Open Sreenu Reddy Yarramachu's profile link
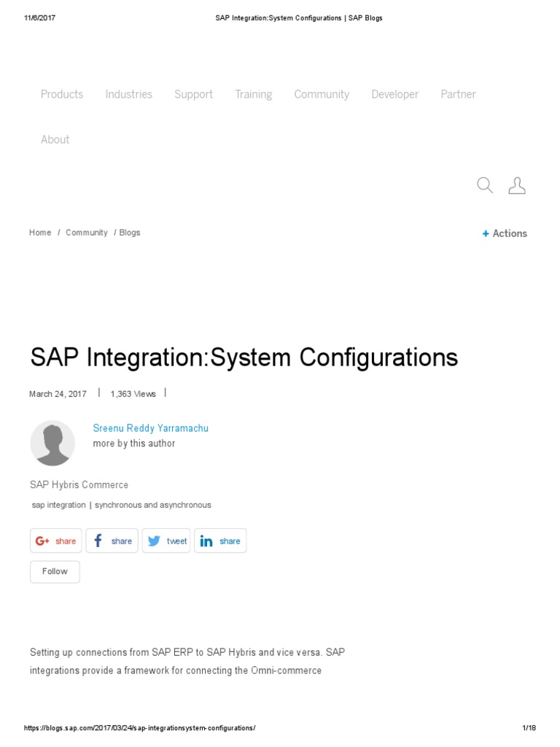 (151, 428)
